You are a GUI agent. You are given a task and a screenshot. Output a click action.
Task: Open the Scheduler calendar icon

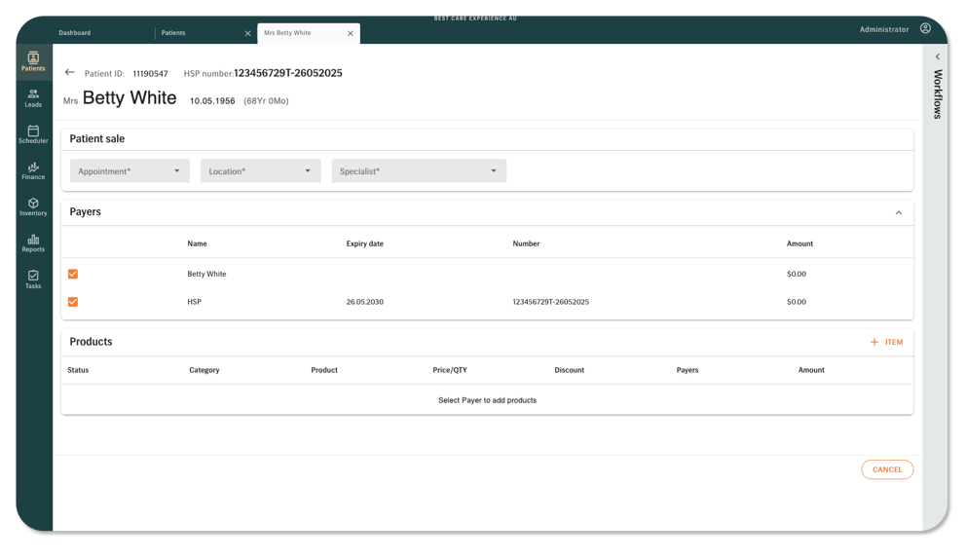pos(33,131)
